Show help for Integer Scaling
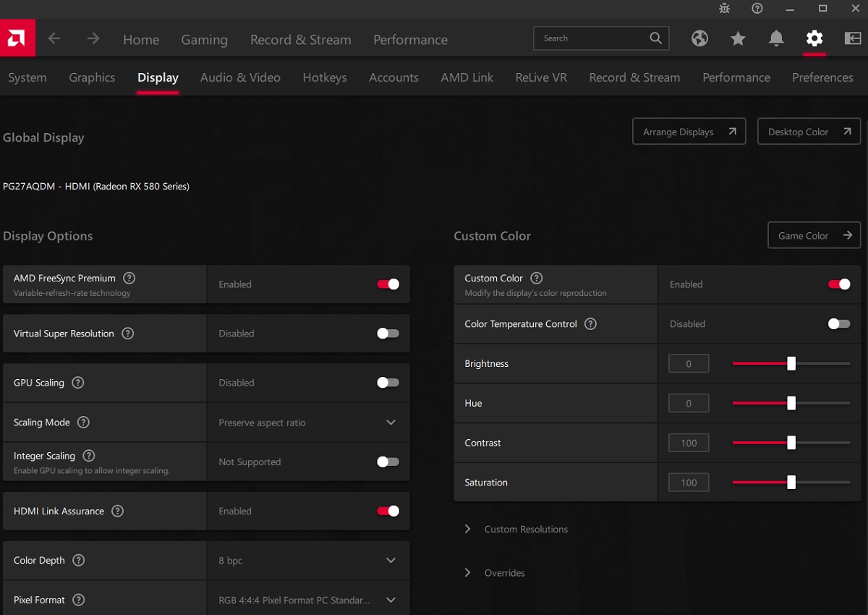 coord(88,456)
